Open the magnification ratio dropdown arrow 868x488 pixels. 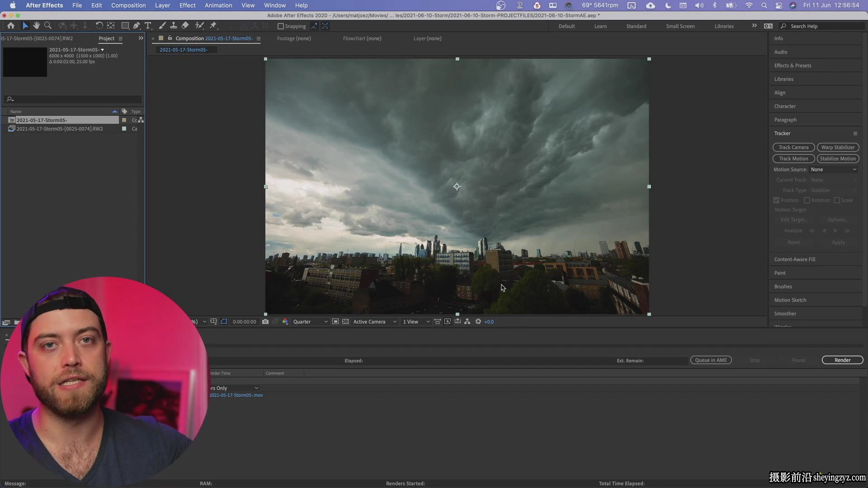(204, 322)
